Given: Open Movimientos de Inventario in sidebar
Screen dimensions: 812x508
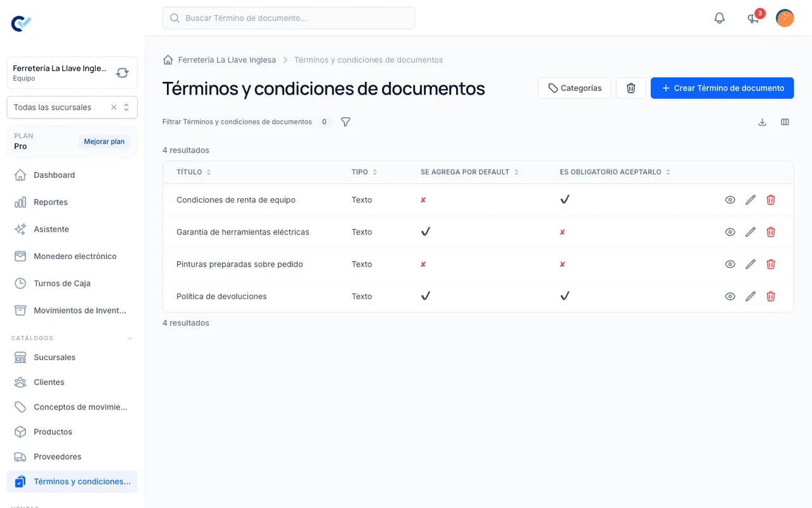Looking at the screenshot, I should pos(72,311).
